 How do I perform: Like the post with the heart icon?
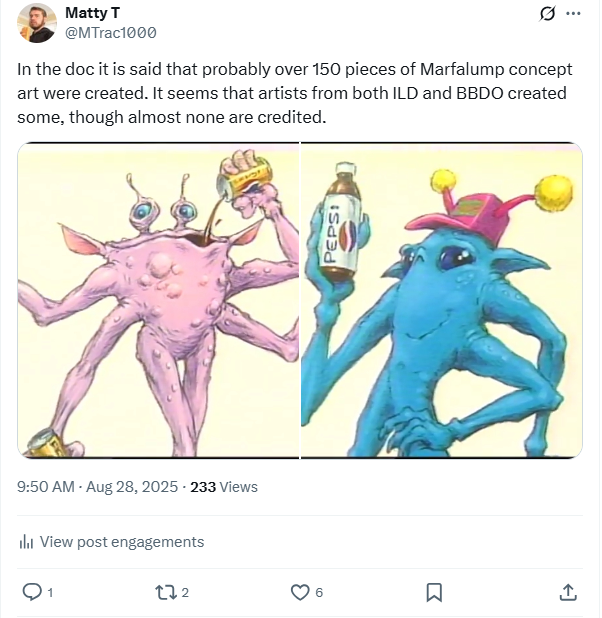[x=299, y=592]
